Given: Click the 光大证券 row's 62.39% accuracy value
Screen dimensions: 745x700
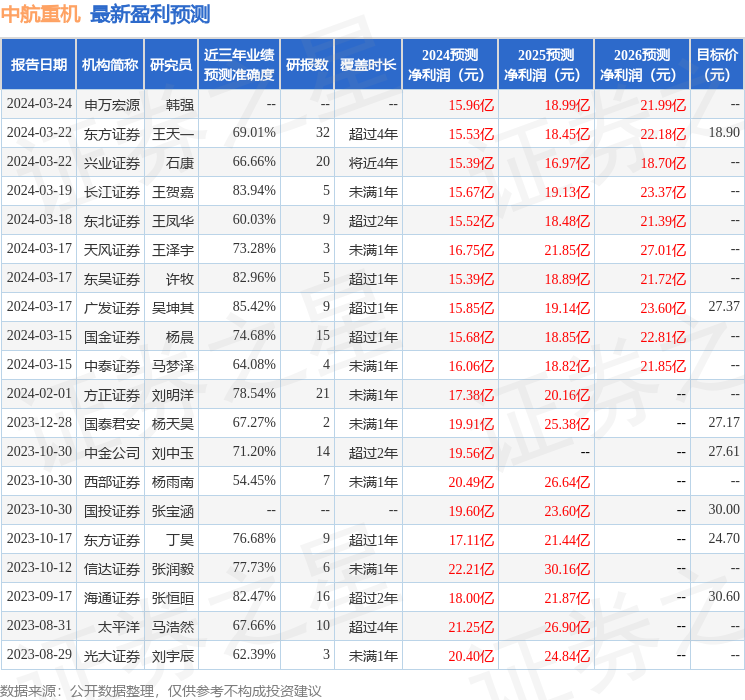Looking at the screenshot, I should pos(254,656).
